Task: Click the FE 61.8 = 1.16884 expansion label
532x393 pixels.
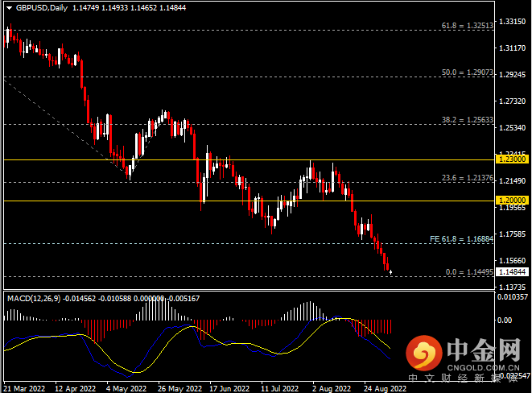Action: pyautogui.click(x=461, y=239)
